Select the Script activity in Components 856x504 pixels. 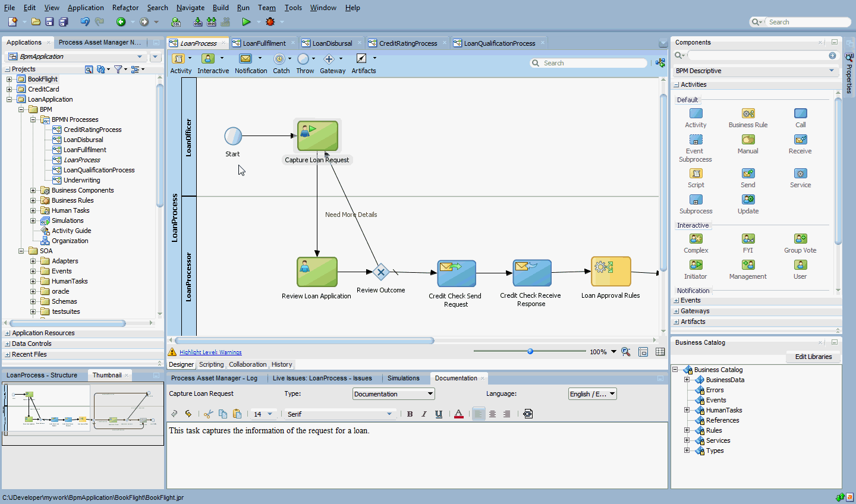pyautogui.click(x=695, y=174)
